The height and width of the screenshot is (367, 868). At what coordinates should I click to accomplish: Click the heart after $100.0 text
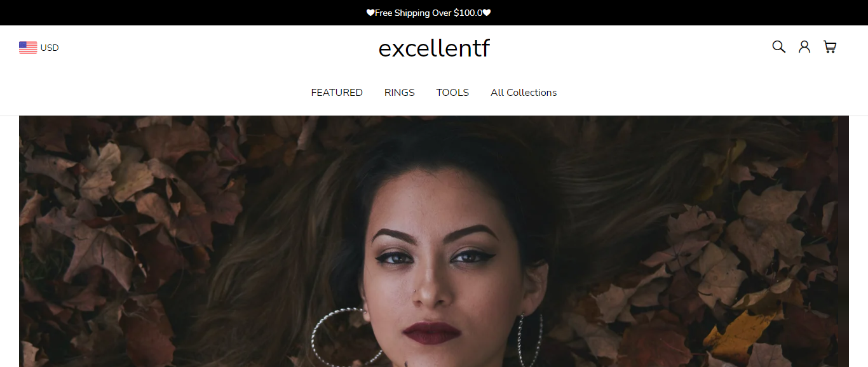(487, 13)
